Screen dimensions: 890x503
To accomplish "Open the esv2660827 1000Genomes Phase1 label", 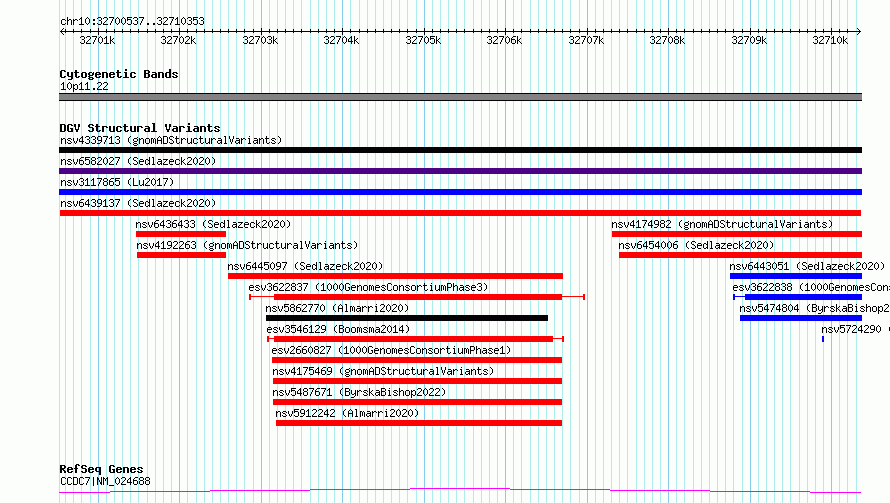I will (391, 350).
